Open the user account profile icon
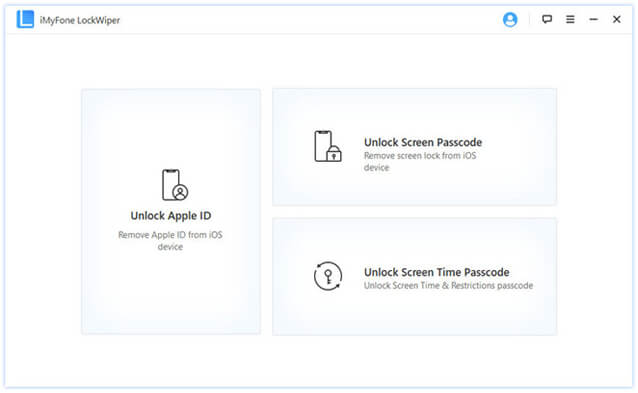The image size is (638, 393). coord(510,19)
